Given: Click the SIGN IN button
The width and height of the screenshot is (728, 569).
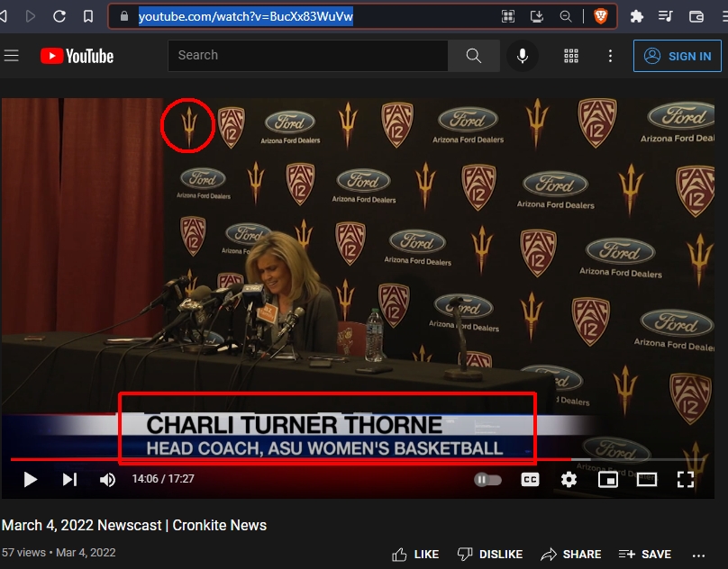Looking at the screenshot, I should (x=678, y=56).
